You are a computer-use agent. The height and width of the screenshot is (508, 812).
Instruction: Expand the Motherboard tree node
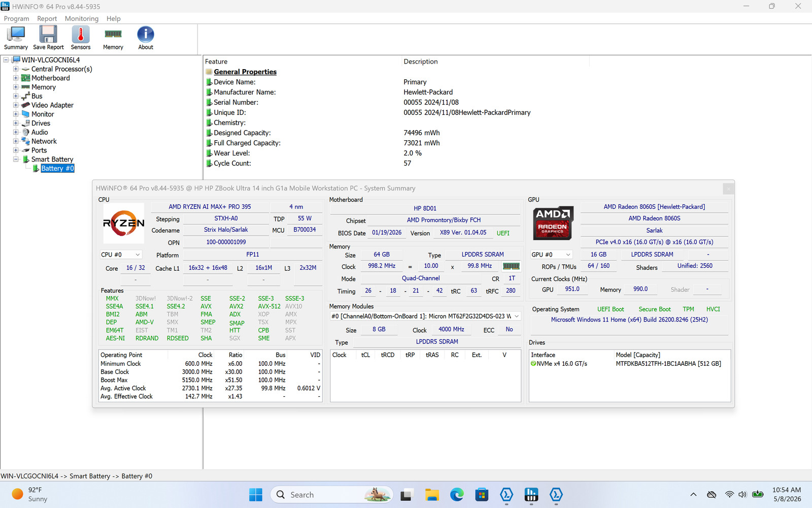pos(16,78)
